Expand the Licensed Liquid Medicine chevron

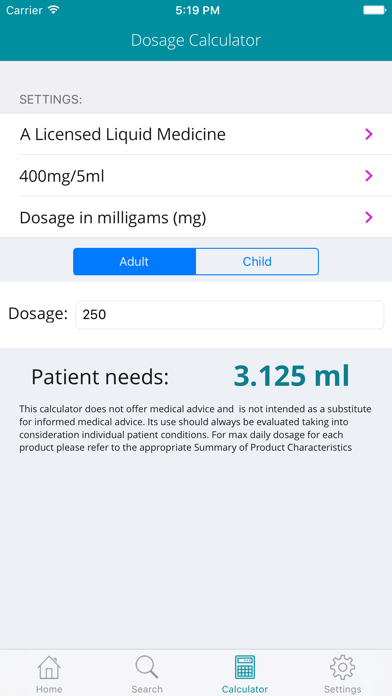pos(368,134)
